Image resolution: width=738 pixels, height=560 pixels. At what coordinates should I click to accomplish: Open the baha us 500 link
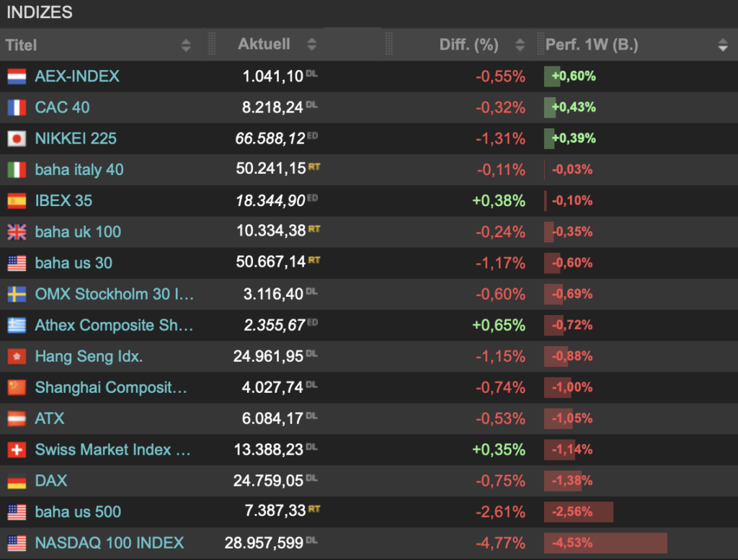(78, 512)
